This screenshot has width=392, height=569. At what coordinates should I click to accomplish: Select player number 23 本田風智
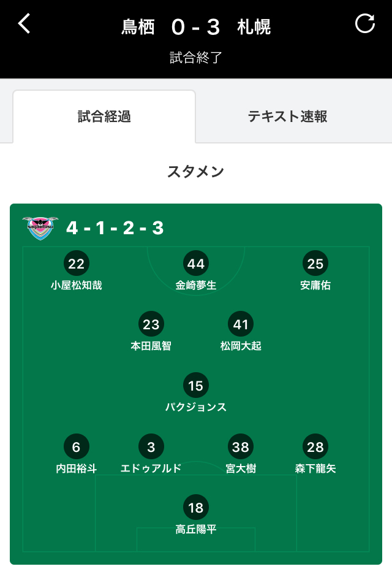151,331
